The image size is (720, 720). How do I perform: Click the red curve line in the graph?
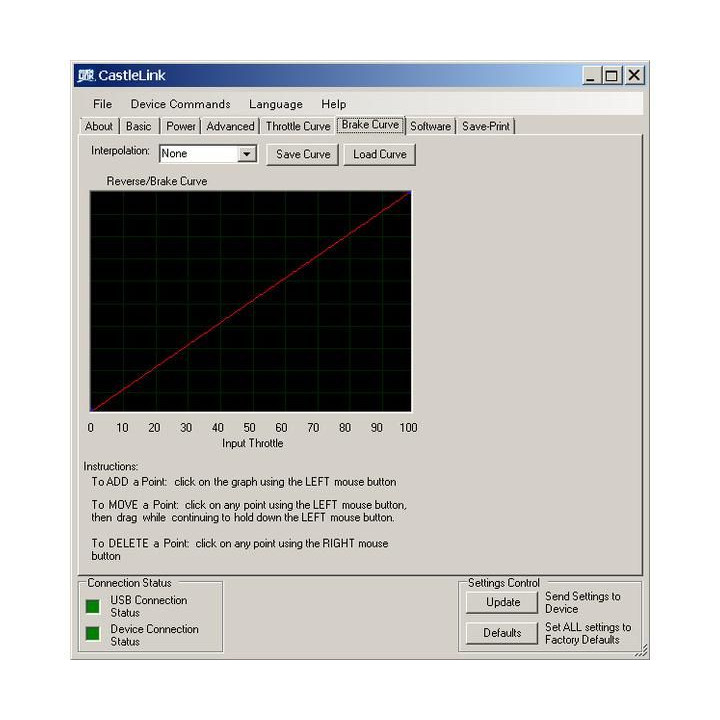coord(251,301)
